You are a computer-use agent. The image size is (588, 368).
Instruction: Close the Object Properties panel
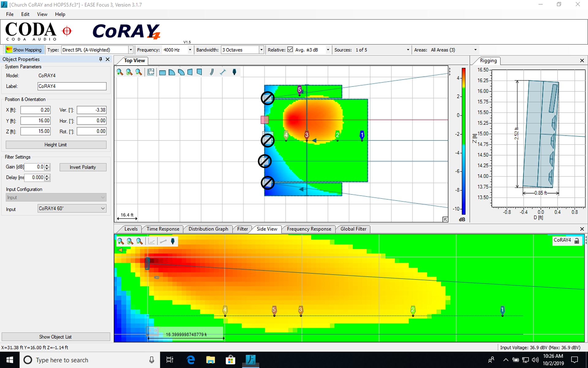tap(107, 59)
